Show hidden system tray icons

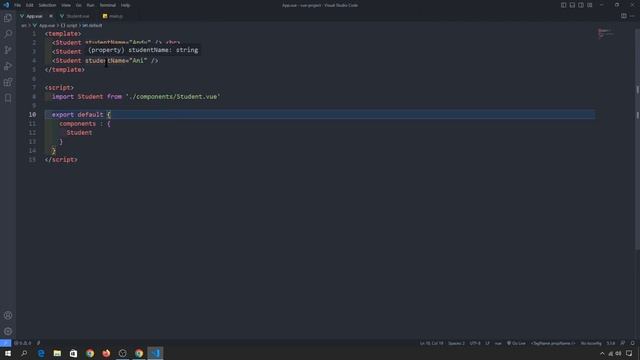602,353
